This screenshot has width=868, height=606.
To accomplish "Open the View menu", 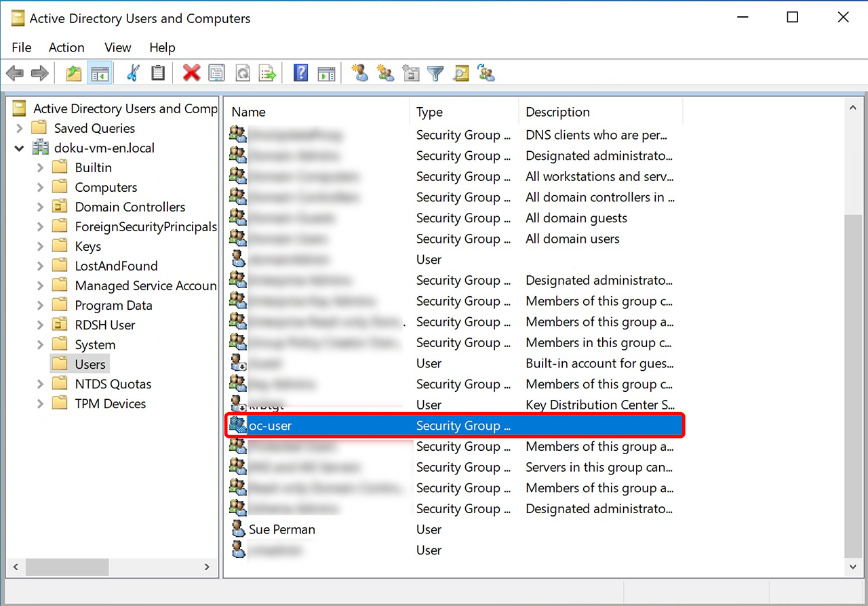I will pyautogui.click(x=117, y=47).
